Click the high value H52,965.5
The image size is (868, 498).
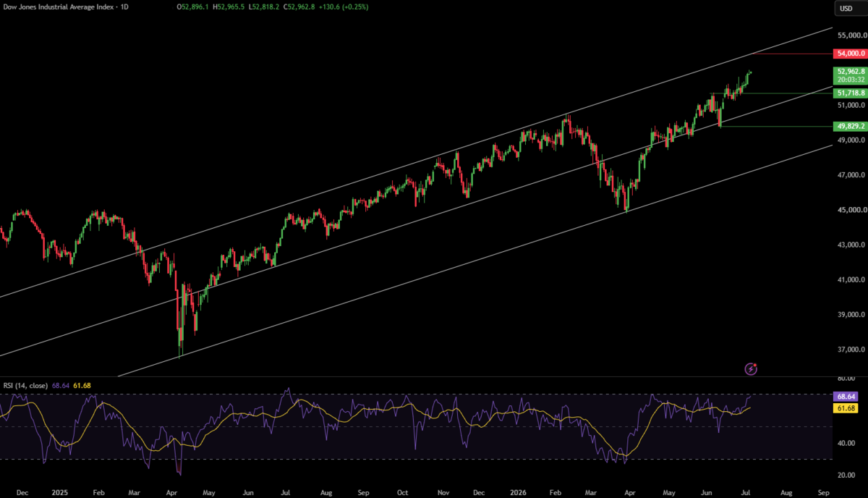coord(230,7)
